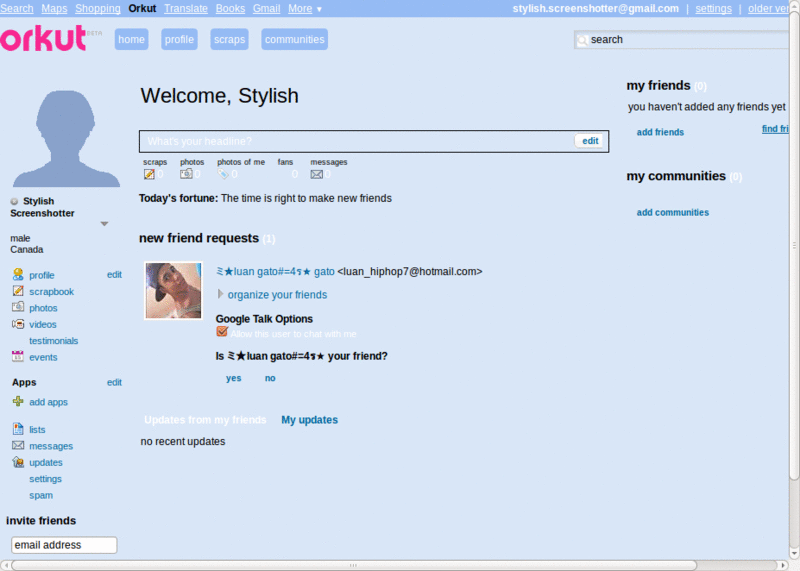Expand organize your friends disclosure triangle

coord(220,294)
